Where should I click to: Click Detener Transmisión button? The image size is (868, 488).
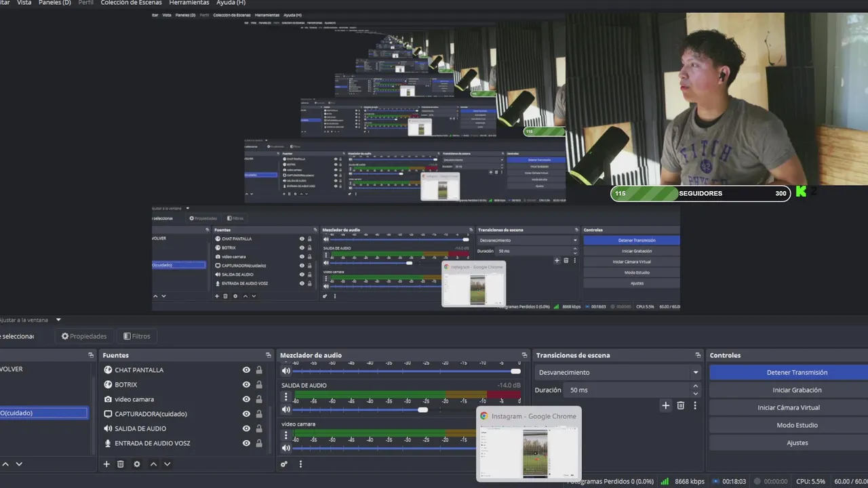coord(789,372)
